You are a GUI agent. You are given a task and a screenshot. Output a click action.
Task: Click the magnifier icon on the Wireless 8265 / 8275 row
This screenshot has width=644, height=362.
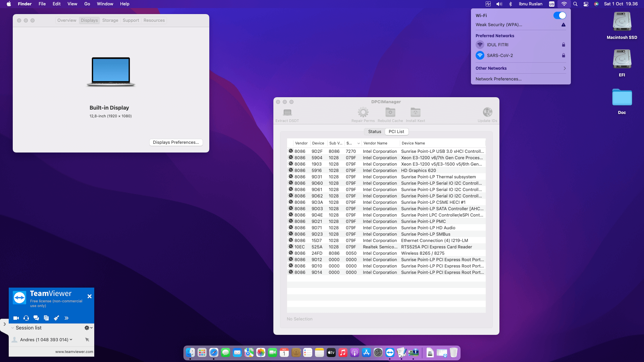click(291, 253)
